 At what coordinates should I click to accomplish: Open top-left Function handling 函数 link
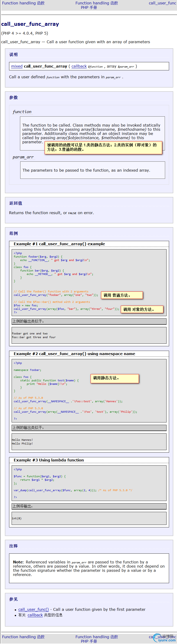pos(23,3)
